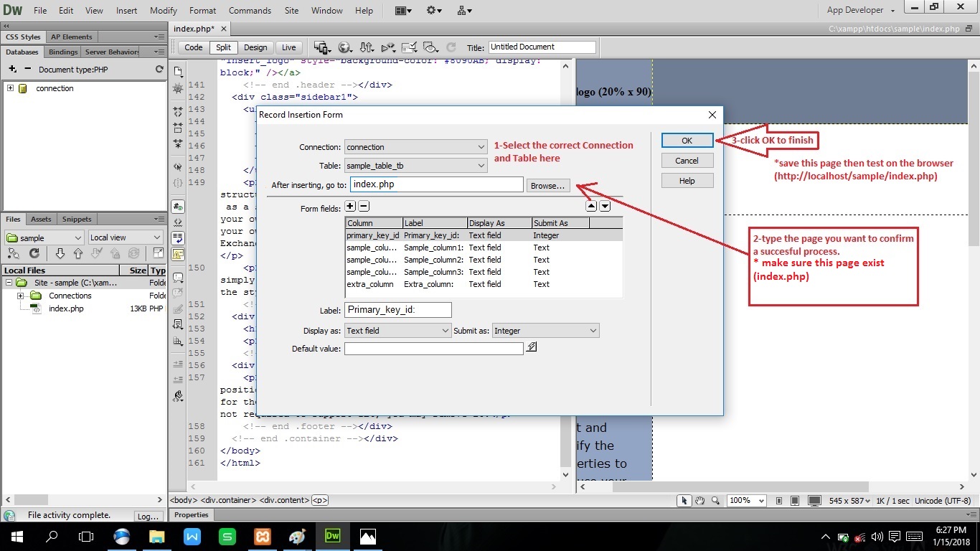
Task: Choose the Select arrow tool
Action: click(x=684, y=501)
